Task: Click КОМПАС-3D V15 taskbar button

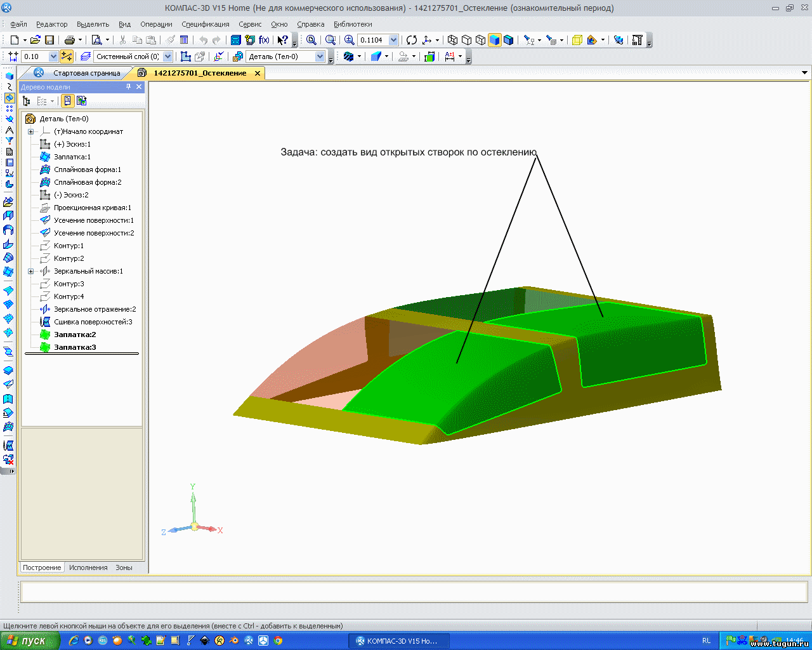Action: click(398, 640)
